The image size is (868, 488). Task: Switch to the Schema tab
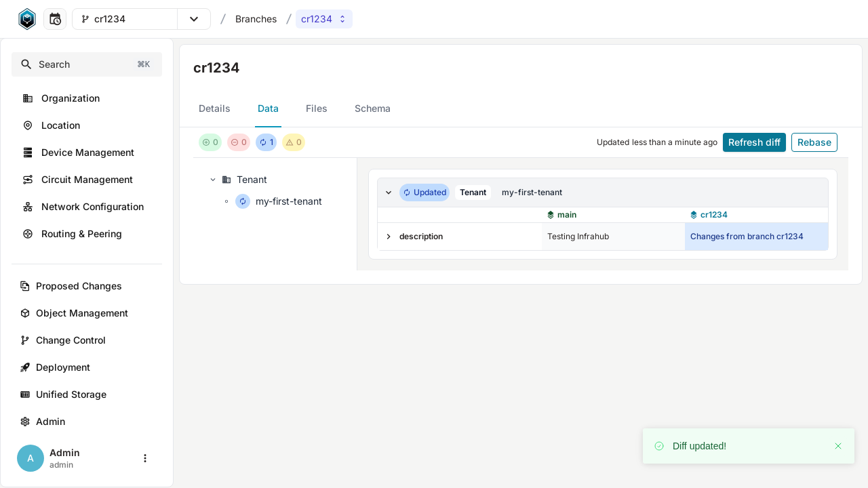click(x=372, y=108)
